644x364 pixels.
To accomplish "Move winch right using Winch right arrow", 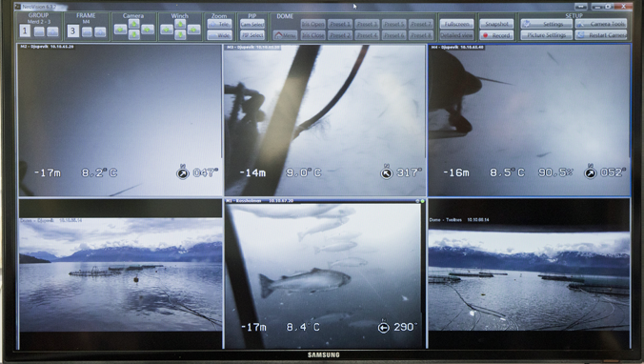I will [x=193, y=30].
